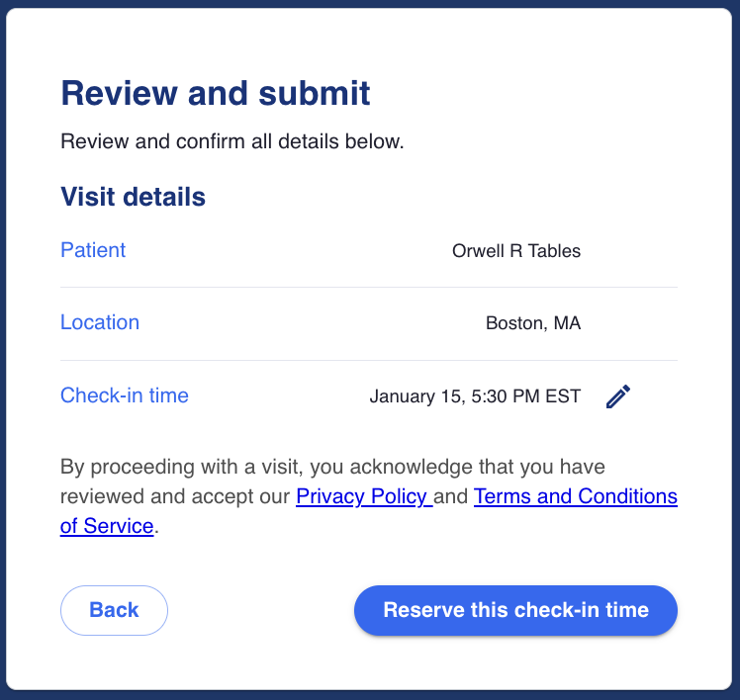Select the patient name Orwell R Tables
Image resolution: width=740 pixels, height=700 pixels.
[515, 251]
